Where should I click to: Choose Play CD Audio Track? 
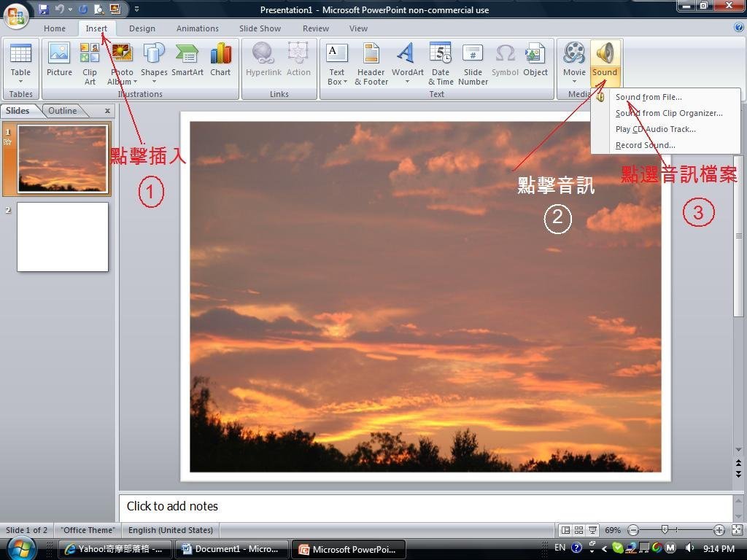click(x=666, y=129)
